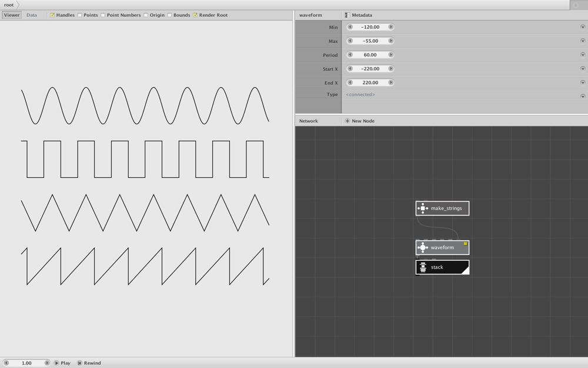Click the Start X value field -220.00

[370, 69]
